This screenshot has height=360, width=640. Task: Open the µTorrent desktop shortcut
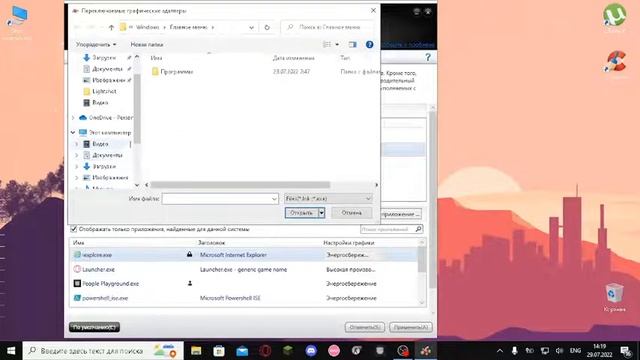click(x=615, y=16)
